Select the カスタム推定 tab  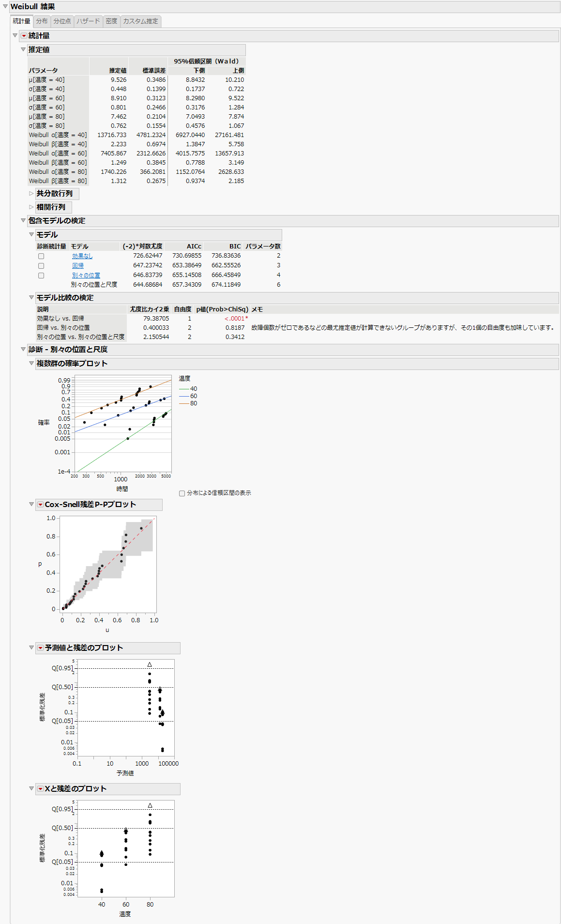click(140, 21)
